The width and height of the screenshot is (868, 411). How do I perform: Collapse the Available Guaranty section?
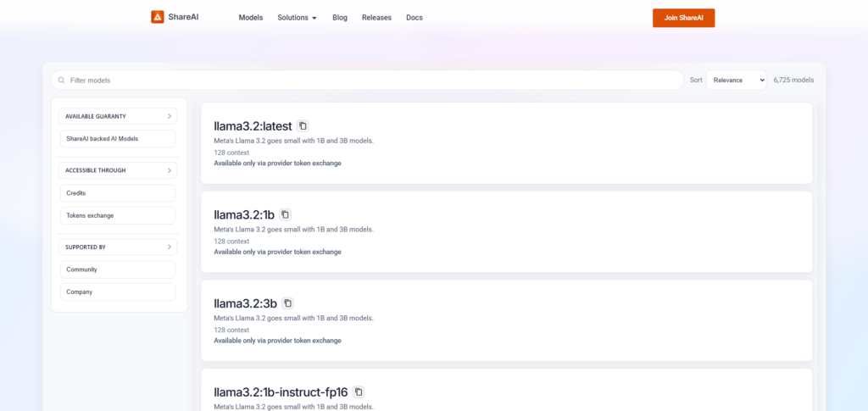169,116
